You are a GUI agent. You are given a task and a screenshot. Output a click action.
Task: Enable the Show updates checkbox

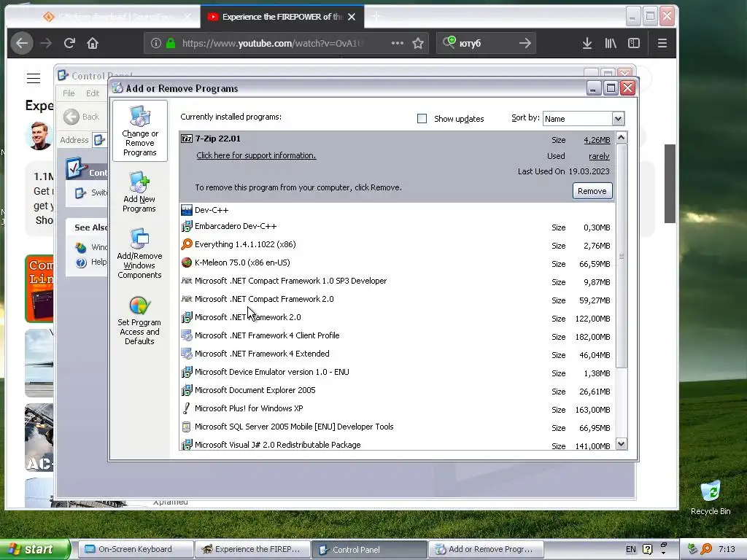(422, 119)
